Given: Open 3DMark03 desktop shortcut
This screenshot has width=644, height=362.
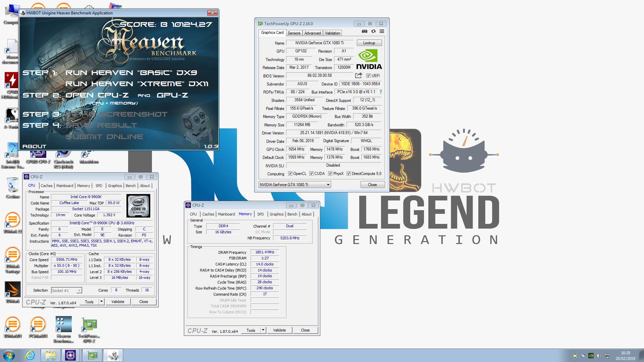Looking at the screenshot, I should (12, 327).
